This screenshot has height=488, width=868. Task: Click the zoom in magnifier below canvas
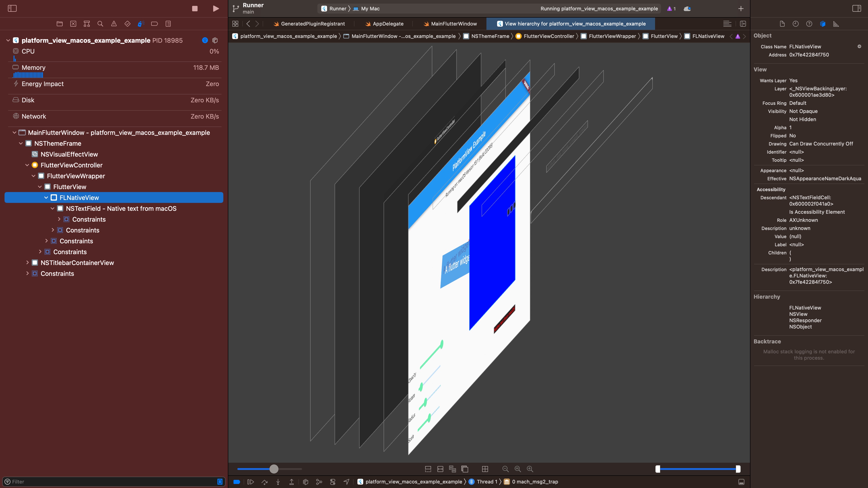click(x=530, y=469)
